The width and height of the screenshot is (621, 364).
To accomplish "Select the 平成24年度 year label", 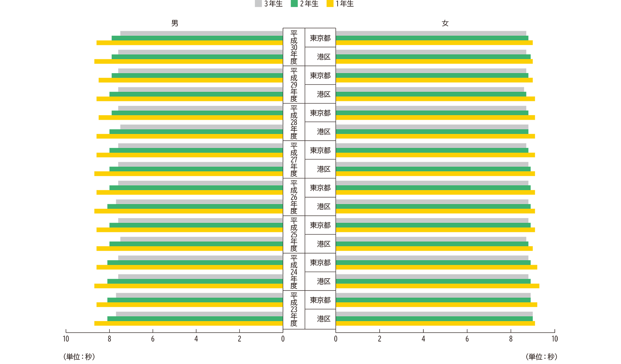I will point(294,272).
